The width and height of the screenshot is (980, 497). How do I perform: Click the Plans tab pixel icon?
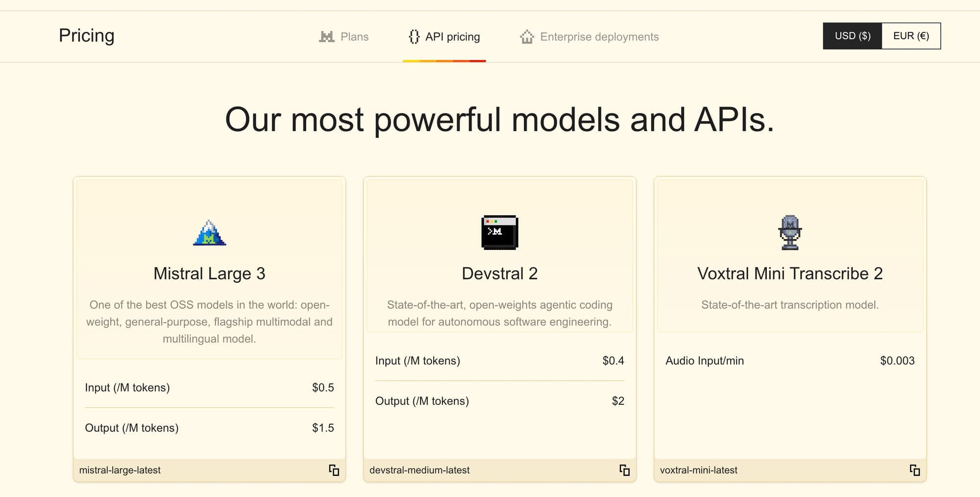(x=326, y=37)
